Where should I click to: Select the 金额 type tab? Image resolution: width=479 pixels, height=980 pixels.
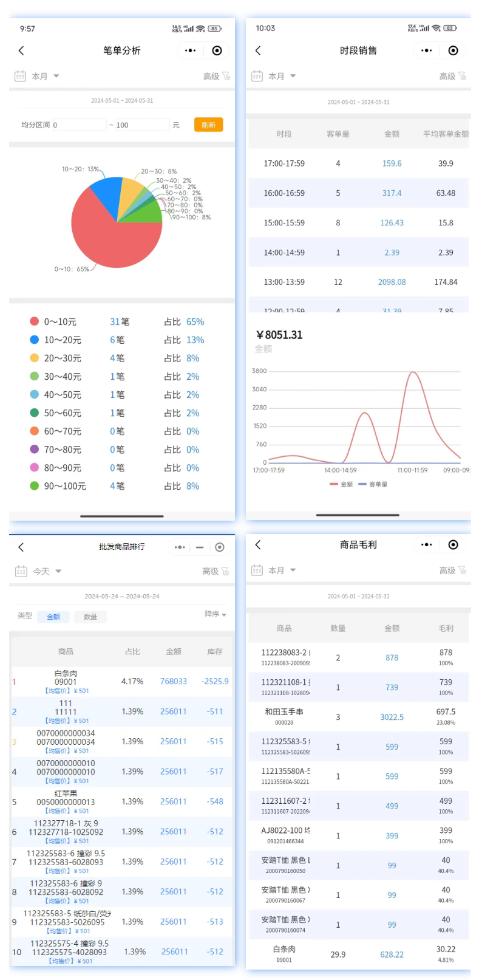tap(53, 617)
